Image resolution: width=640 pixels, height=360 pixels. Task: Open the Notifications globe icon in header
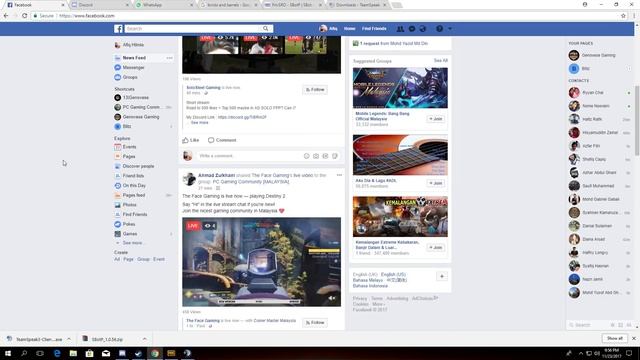pyautogui.click(x=423, y=29)
